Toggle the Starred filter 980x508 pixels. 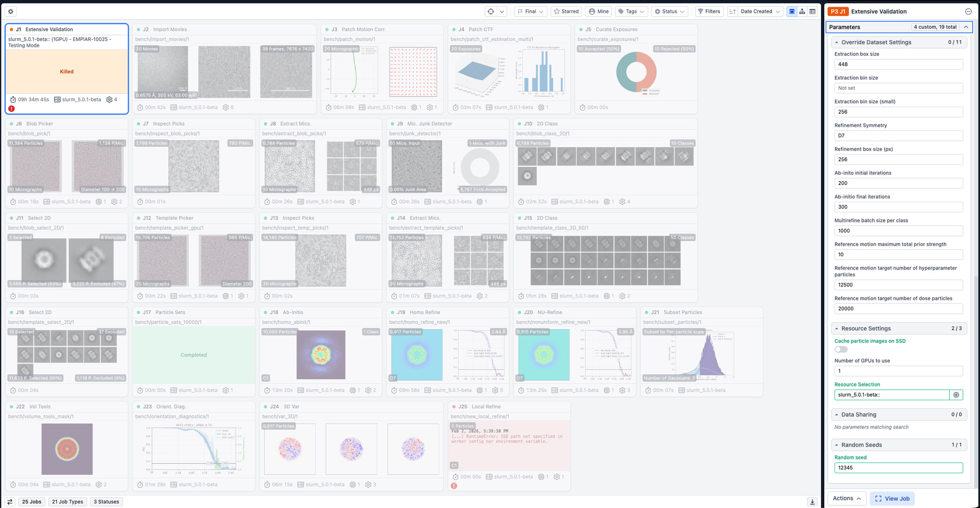coord(566,11)
